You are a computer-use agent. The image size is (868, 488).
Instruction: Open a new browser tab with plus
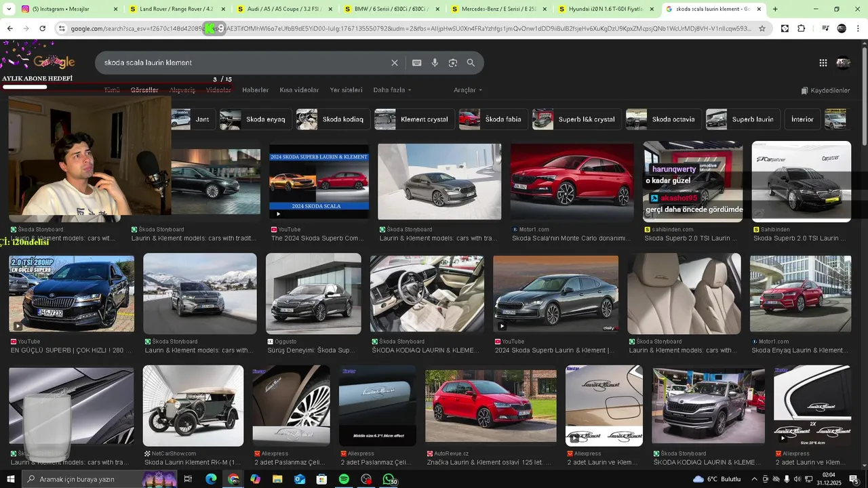pos(775,9)
